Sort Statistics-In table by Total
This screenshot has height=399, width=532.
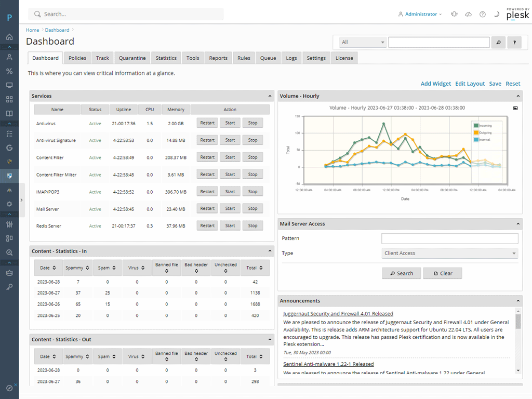pos(255,268)
